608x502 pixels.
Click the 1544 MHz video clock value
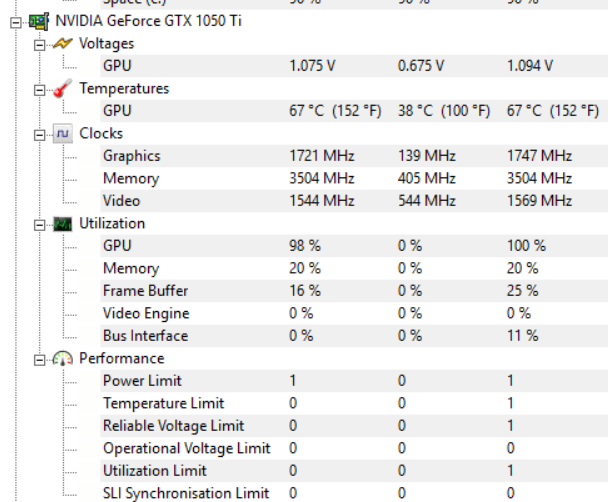(x=322, y=201)
